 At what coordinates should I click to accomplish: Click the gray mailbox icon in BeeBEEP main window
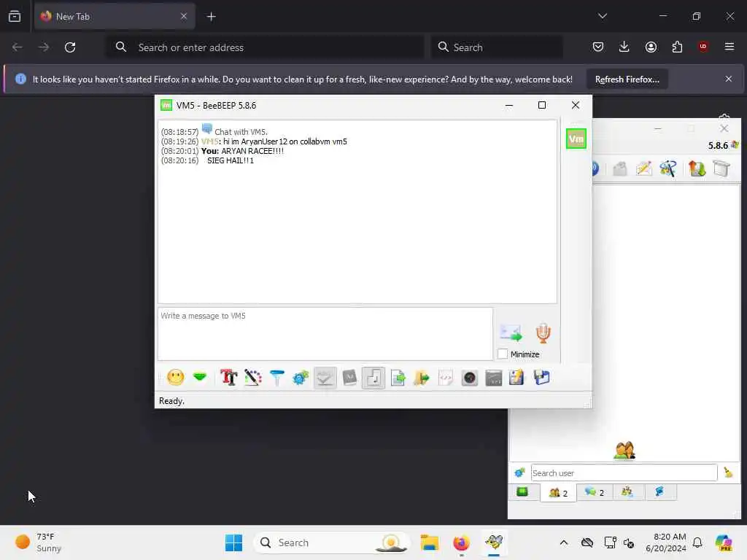pos(620,168)
